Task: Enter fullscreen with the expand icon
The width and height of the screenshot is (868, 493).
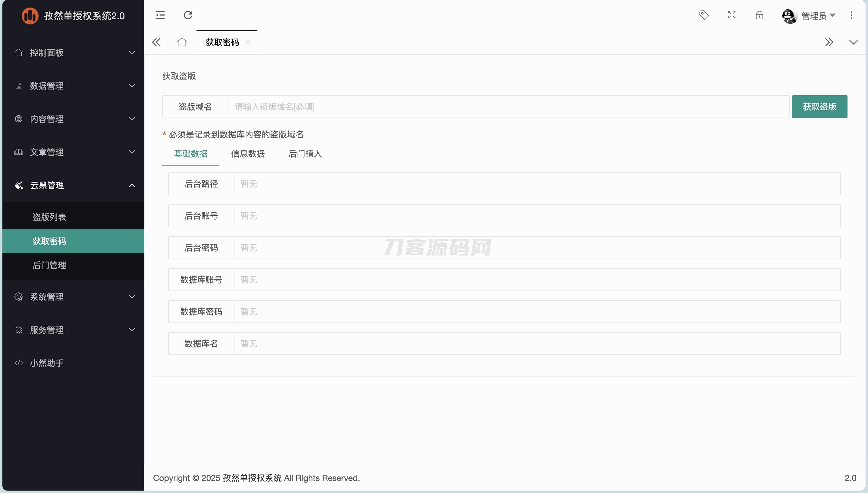Action: coord(731,15)
